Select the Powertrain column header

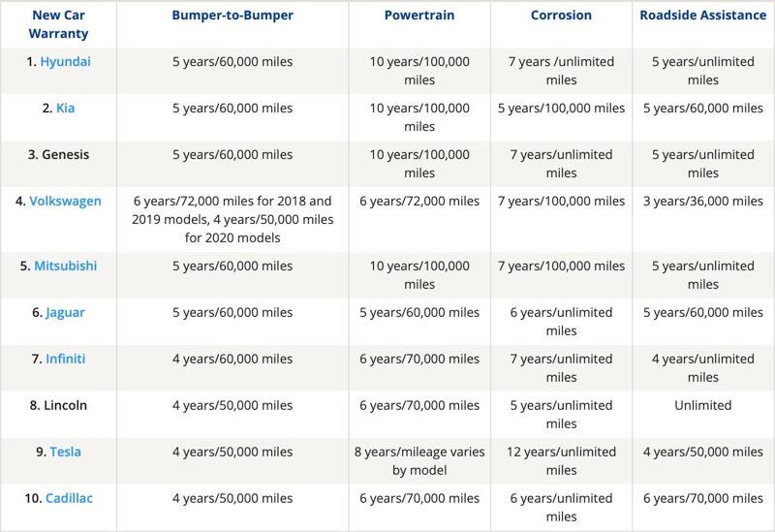419,16
